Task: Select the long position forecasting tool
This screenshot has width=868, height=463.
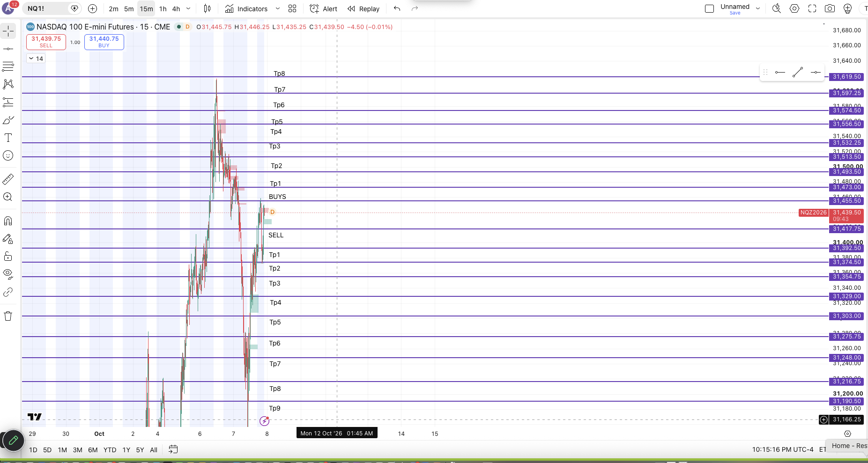Action: 8,102
